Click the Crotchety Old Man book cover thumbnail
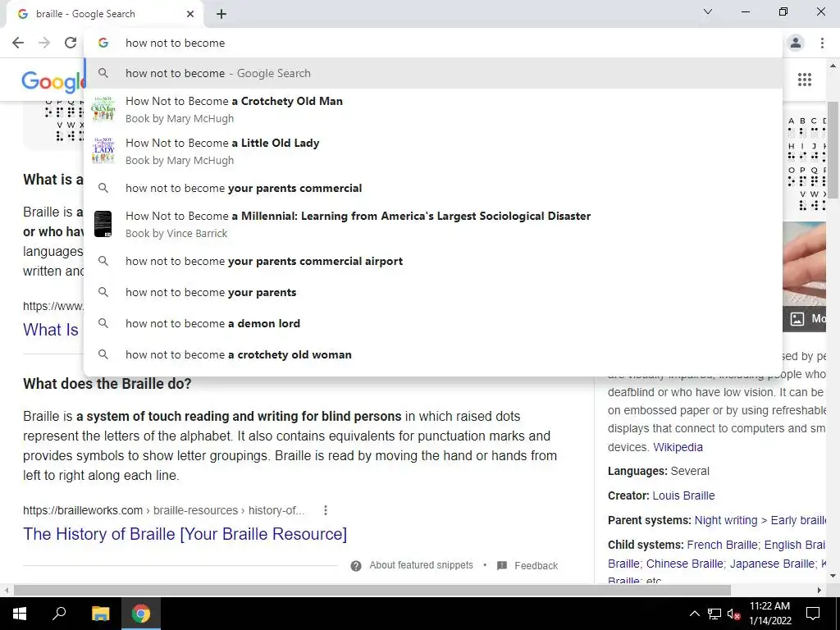Viewport: 840px width, 630px height. (103, 109)
